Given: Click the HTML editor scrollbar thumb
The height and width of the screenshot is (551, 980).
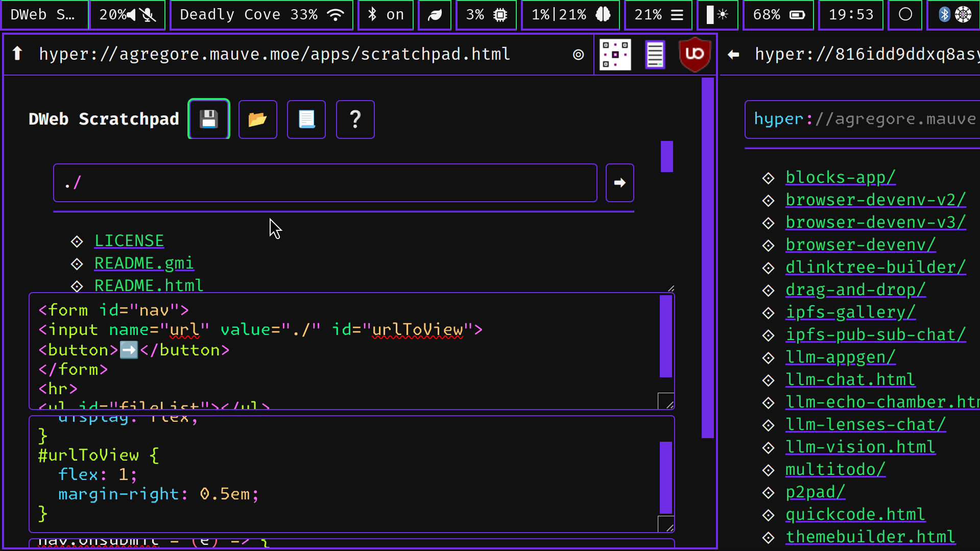Looking at the screenshot, I should click(x=665, y=336).
